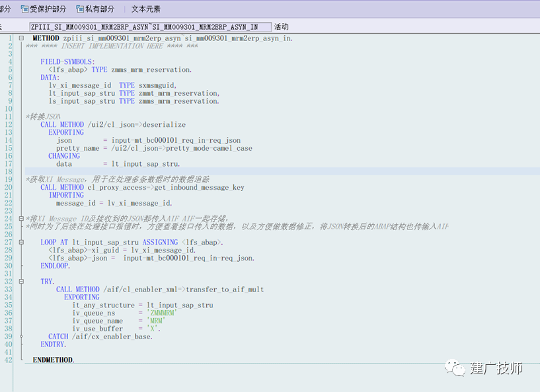Viewport: 540px width, 392px height.
Task: Collapse the comment block at line 24
Action: pos(21,218)
